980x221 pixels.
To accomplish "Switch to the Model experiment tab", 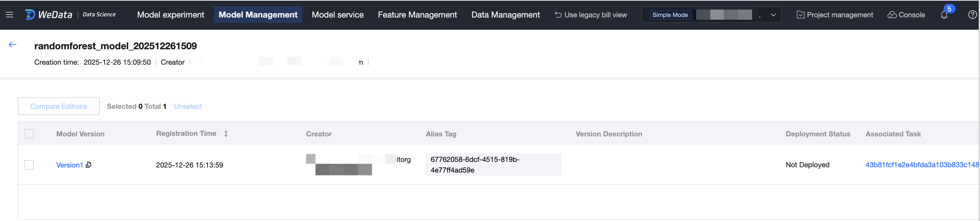I will coord(170,15).
